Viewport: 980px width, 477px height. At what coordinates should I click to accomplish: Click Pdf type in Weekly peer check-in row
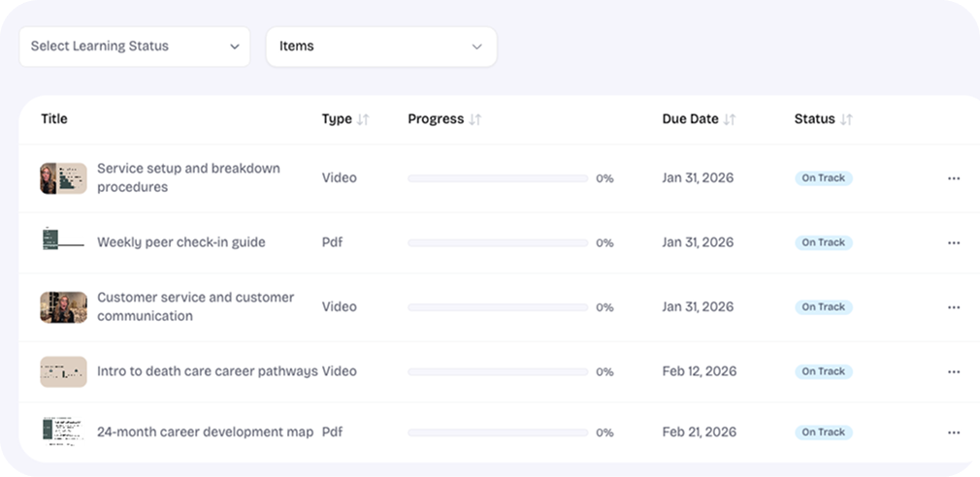coord(333,242)
